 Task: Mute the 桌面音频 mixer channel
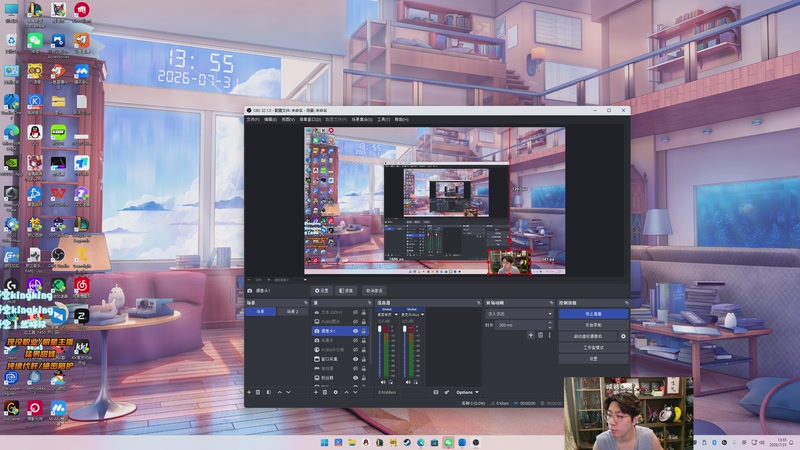click(x=383, y=382)
